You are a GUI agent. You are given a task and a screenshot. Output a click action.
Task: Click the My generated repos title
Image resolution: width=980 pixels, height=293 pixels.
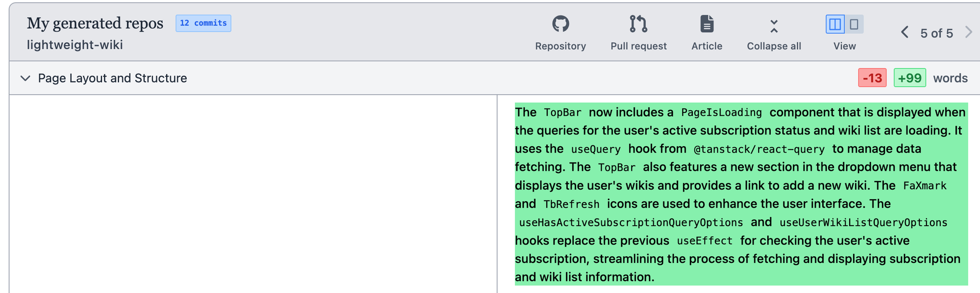[95, 23]
